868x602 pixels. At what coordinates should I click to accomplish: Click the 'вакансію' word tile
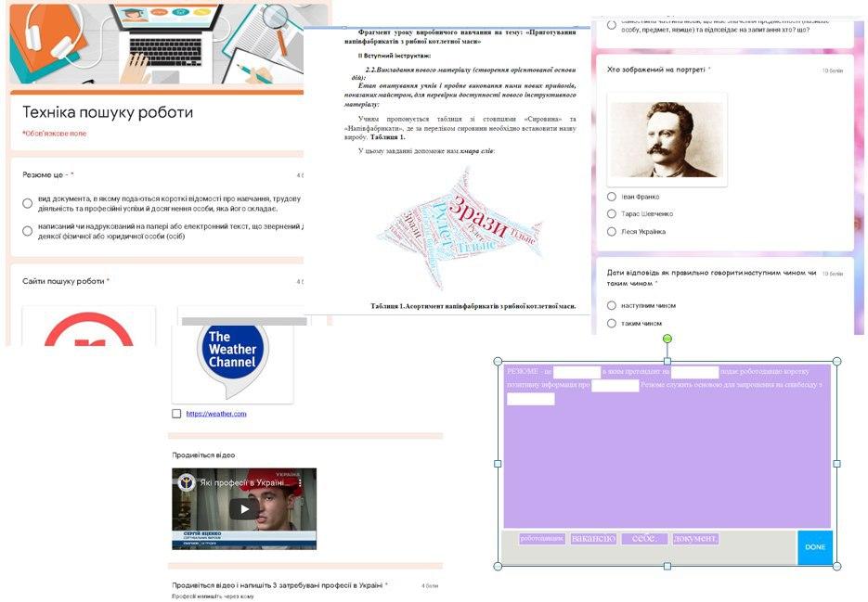(x=593, y=538)
